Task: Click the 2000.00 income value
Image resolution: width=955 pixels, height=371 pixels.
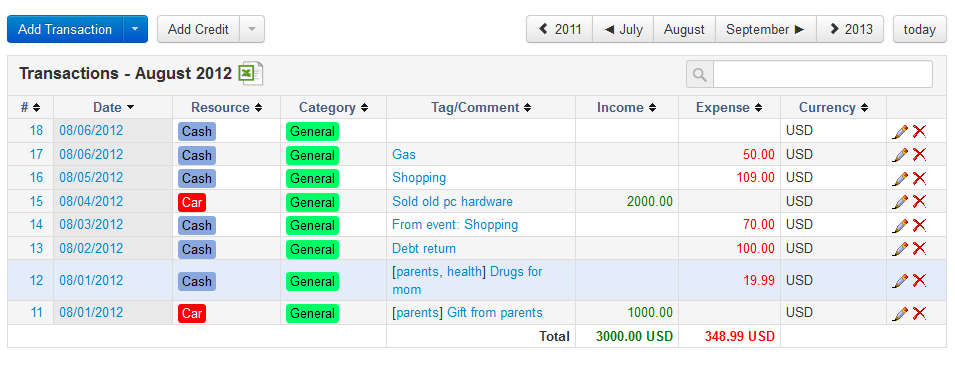Action: [x=650, y=201]
